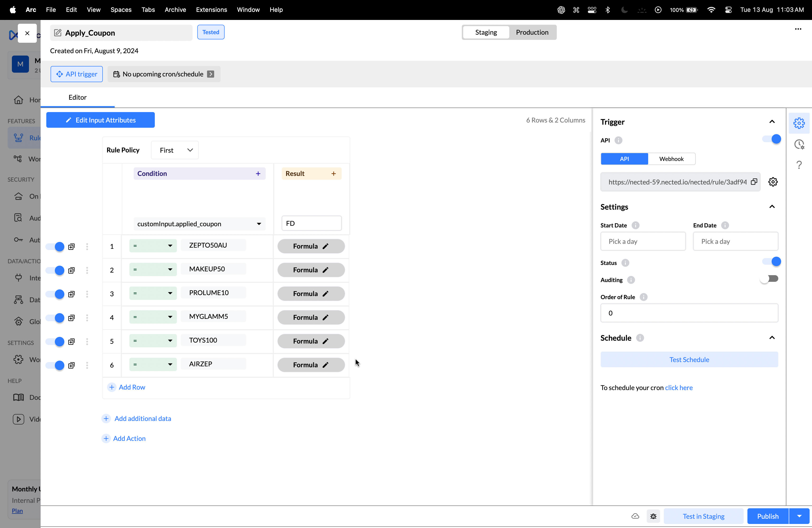Select the Webhook tab
This screenshot has width=812, height=528.
point(671,159)
